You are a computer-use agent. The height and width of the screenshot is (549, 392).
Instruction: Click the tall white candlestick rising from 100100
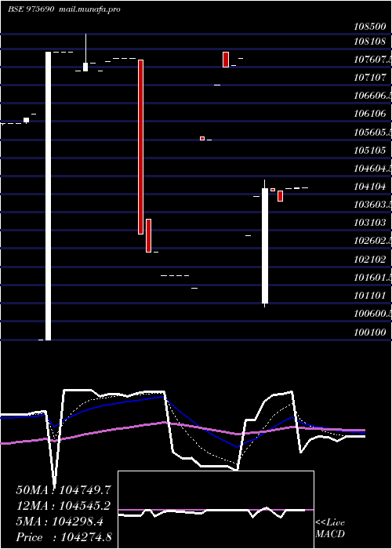(x=49, y=196)
